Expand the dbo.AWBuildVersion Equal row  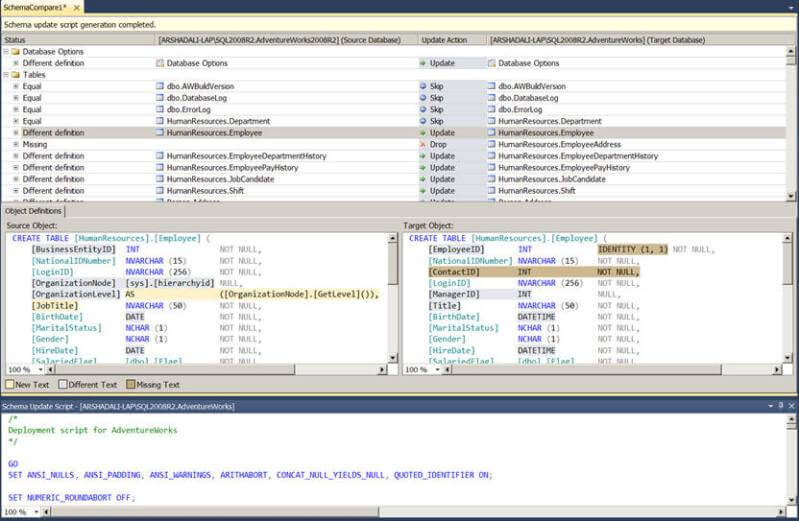coord(16,86)
